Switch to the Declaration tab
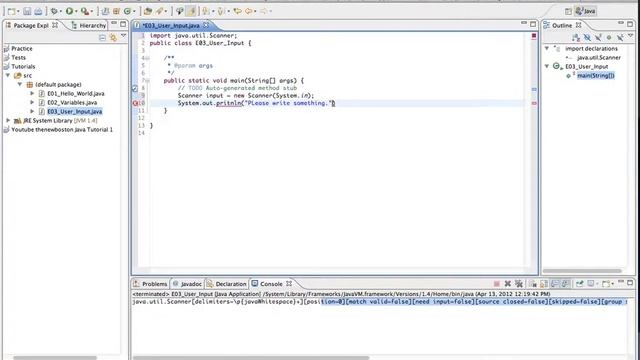This screenshot has width=640, height=360. 227,284
